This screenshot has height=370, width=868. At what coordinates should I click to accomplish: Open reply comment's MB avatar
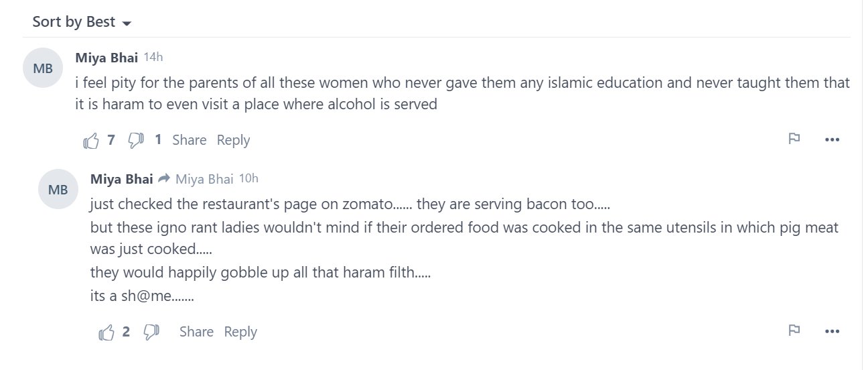[x=58, y=190]
